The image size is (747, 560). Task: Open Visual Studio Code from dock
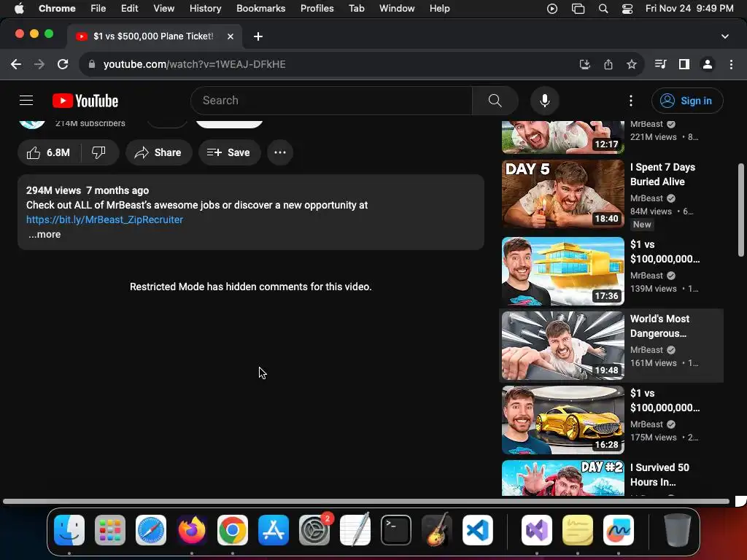[x=477, y=530]
